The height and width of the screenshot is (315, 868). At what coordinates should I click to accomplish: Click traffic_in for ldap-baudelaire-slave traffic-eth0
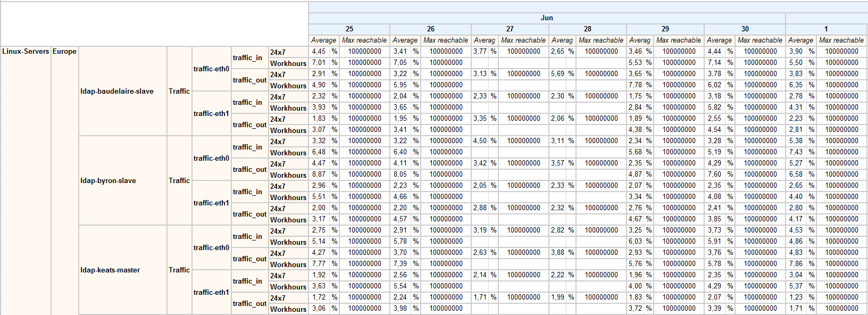[247, 58]
